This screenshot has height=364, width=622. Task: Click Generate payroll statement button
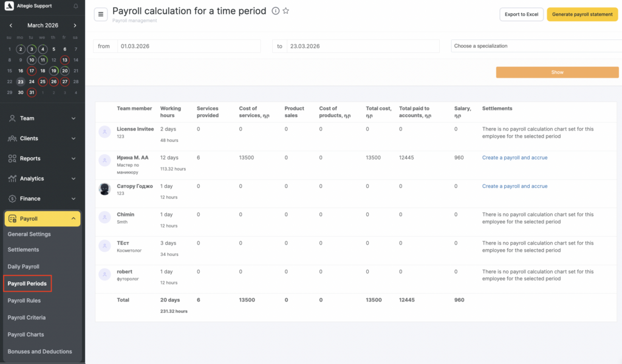coord(583,15)
